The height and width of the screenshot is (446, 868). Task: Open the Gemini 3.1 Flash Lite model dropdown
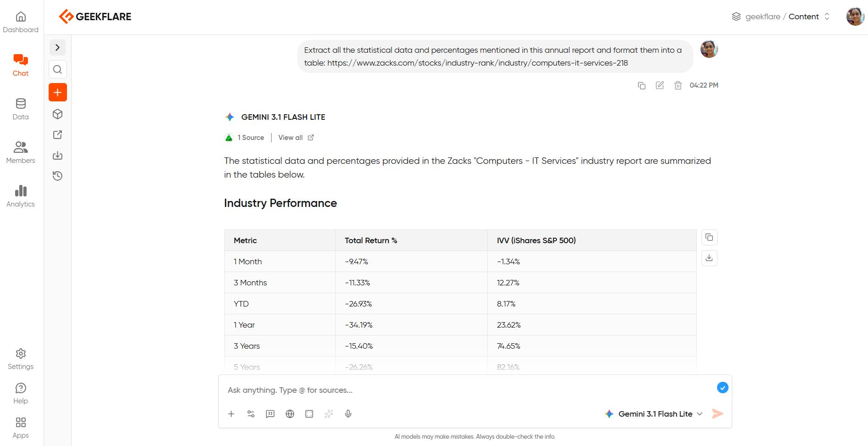(654, 414)
